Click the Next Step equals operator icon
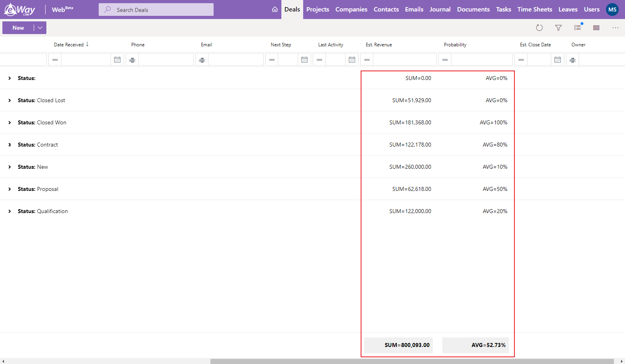Viewport: 625px width, 364px height. pyautogui.click(x=272, y=60)
